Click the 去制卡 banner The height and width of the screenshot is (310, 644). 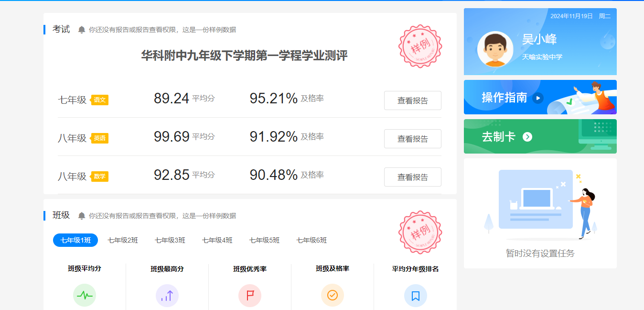click(540, 136)
